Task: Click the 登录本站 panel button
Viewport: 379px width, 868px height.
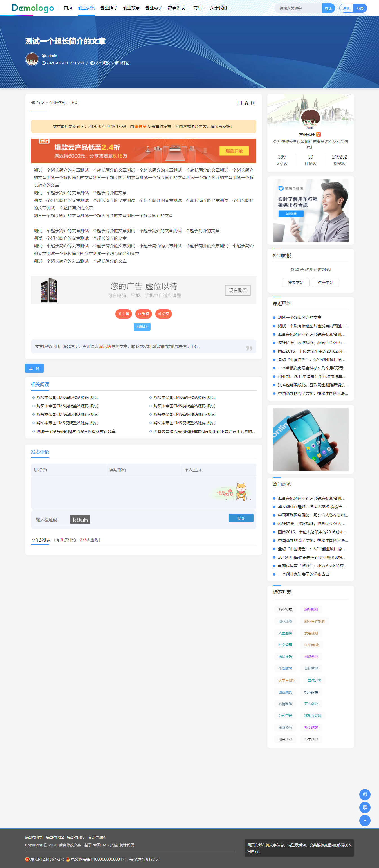Action: tap(295, 282)
